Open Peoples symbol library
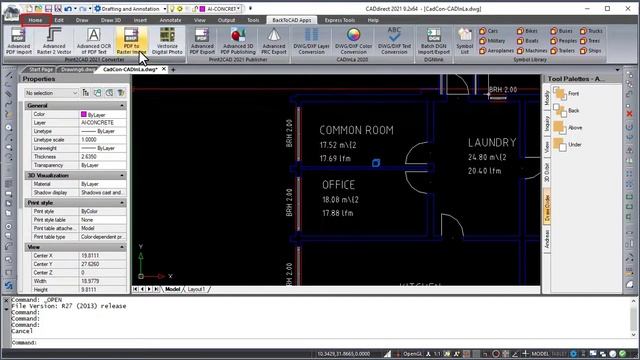The image size is (640, 360). click(564, 41)
